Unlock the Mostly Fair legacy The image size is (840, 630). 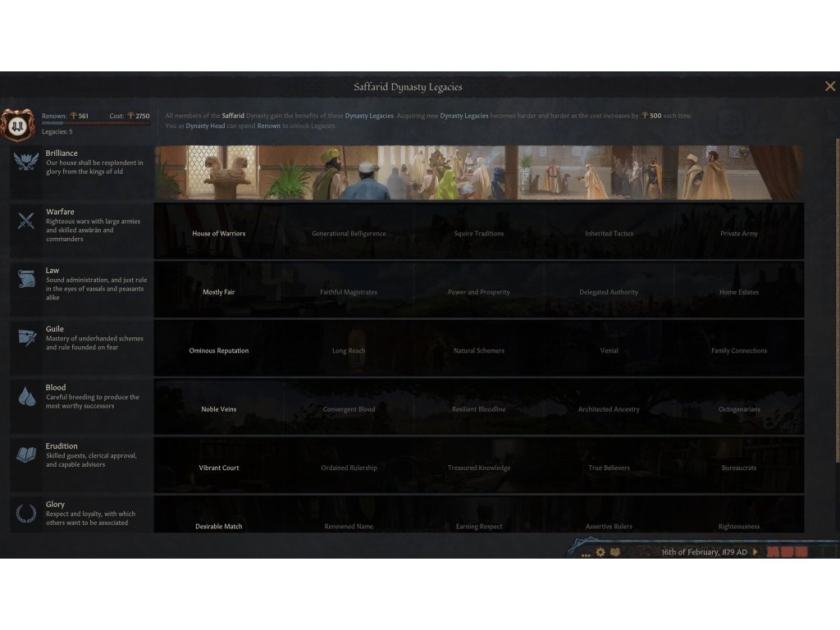point(218,292)
